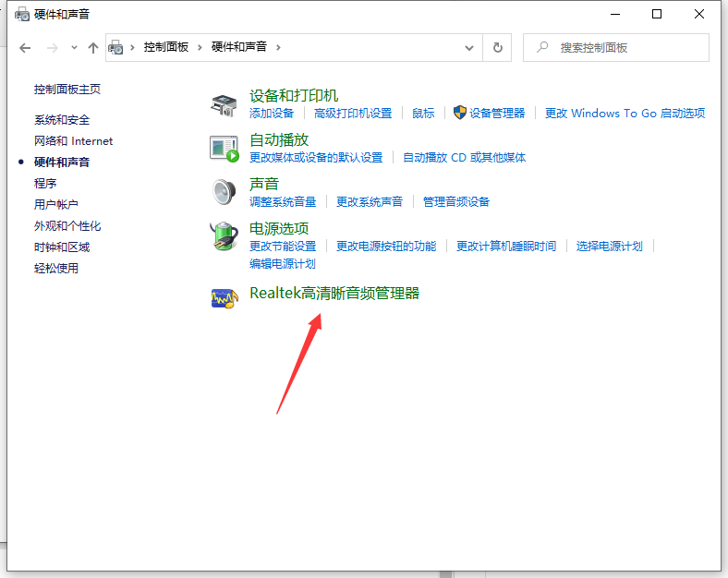Open the 设备管理器 link

(496, 113)
